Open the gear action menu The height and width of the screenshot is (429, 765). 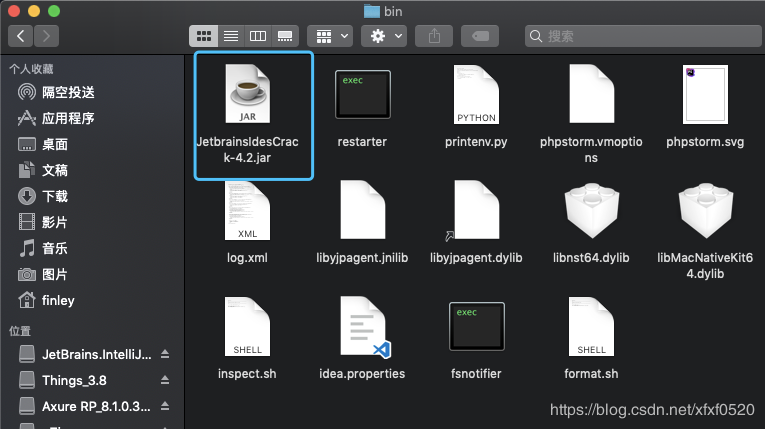384,36
